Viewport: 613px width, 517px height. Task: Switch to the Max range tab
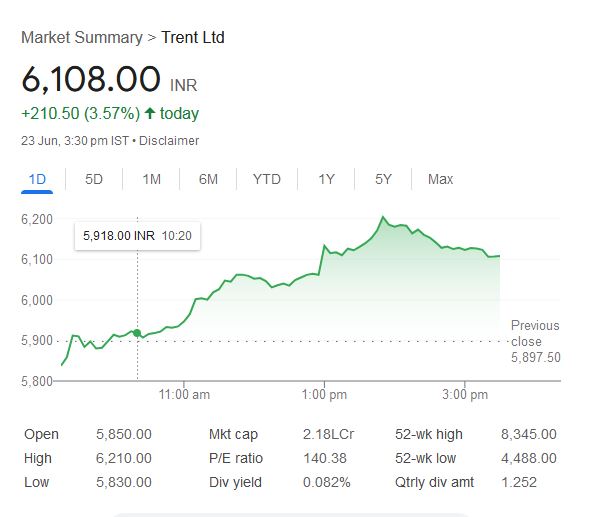[x=440, y=179]
